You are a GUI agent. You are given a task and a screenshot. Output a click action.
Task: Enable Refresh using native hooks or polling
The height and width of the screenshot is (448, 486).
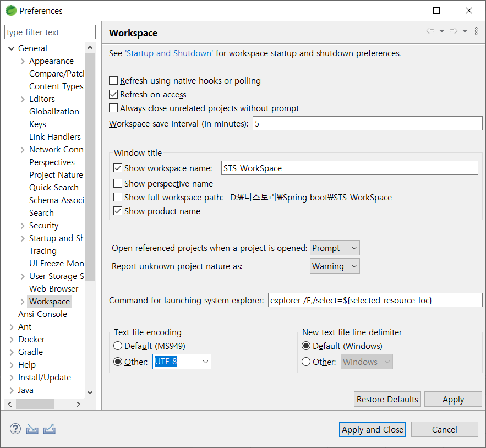click(113, 80)
